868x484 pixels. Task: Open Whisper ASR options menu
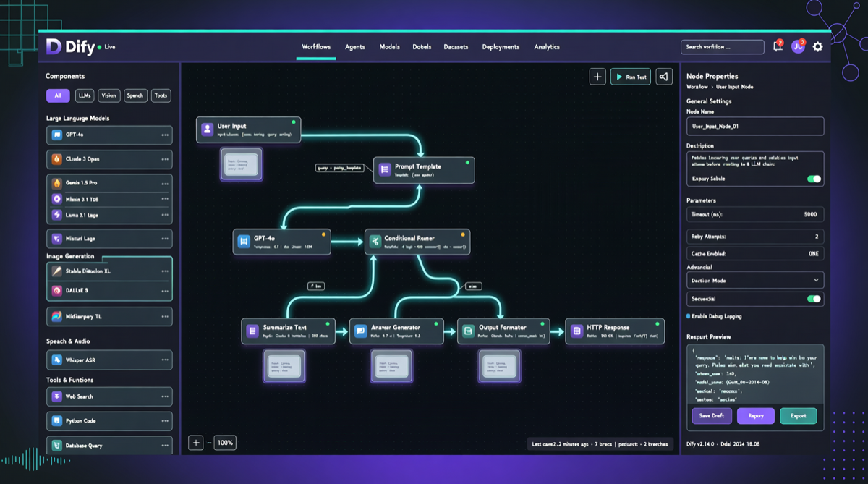pos(165,360)
